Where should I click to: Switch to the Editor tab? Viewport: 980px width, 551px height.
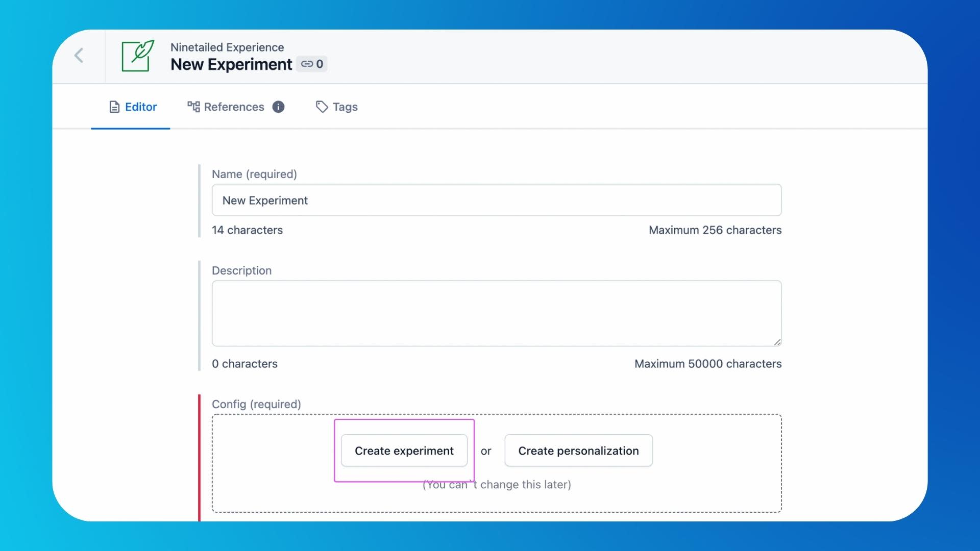click(132, 107)
